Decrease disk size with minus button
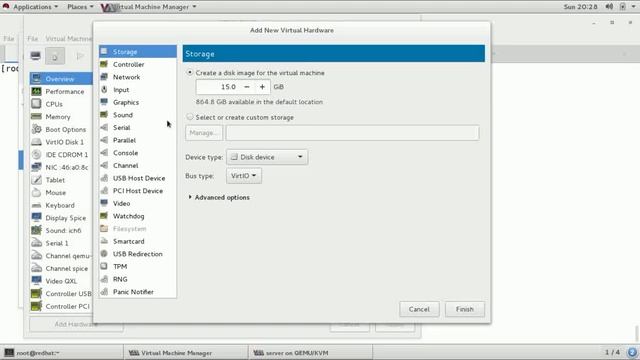Image resolution: width=640 pixels, height=360 pixels. [247, 87]
